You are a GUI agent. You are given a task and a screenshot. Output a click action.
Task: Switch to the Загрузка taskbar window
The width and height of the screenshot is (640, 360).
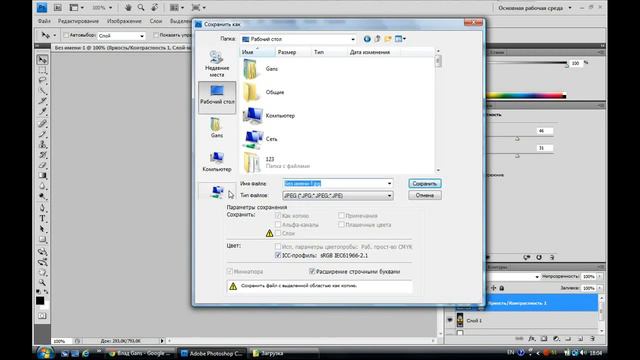pos(283,353)
